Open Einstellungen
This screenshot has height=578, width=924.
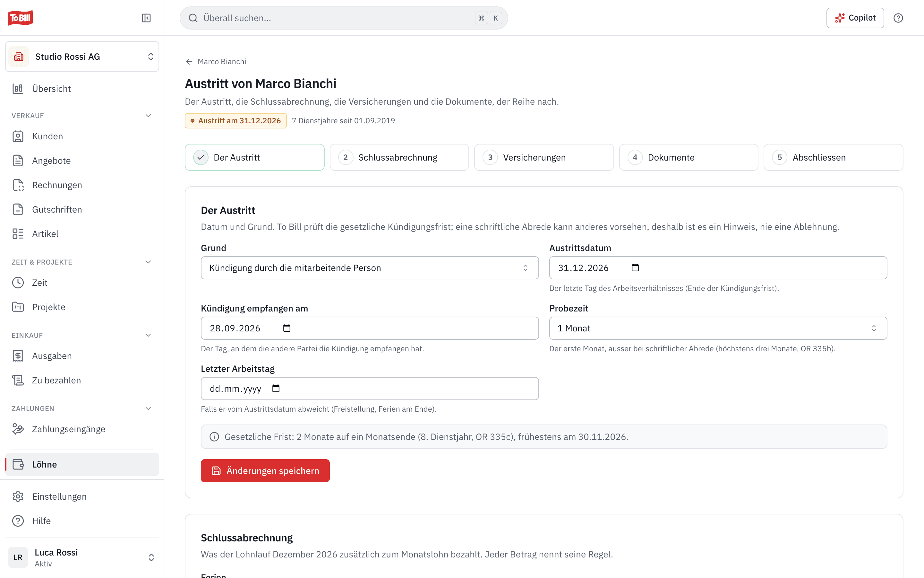(x=82, y=496)
